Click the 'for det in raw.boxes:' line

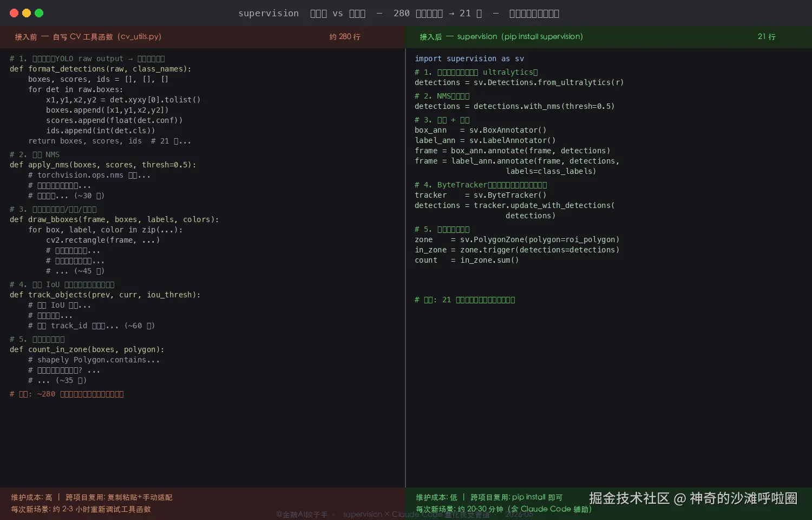76,89
